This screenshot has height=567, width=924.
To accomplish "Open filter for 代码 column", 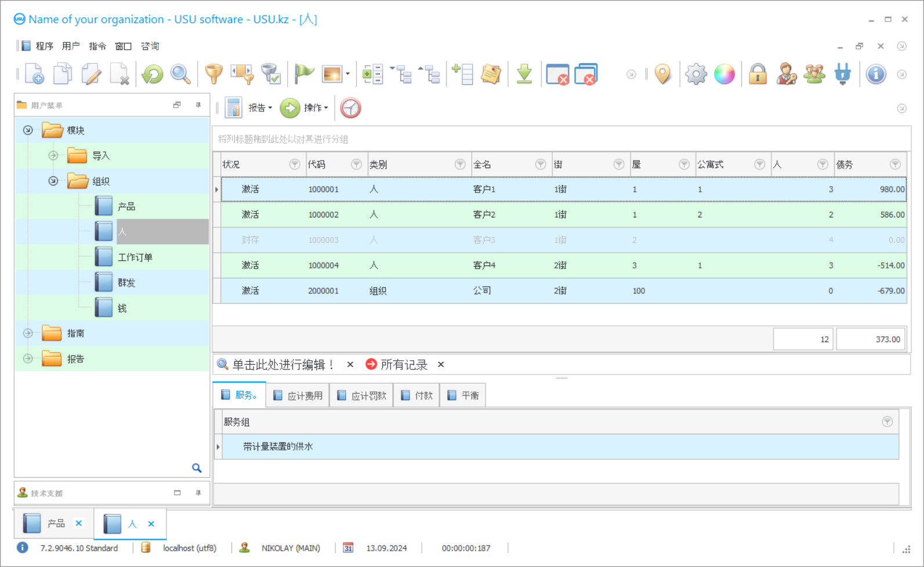I will coord(356,165).
